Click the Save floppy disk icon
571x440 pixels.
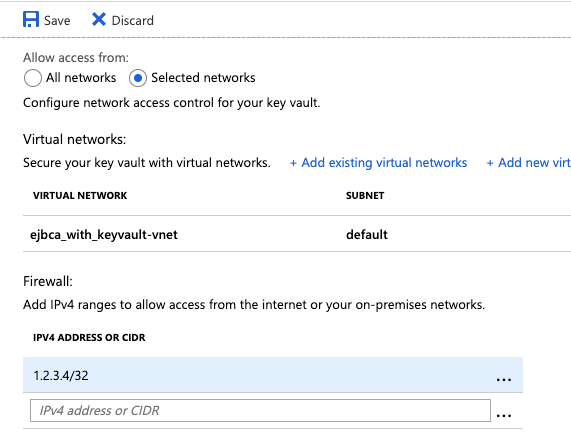[x=31, y=20]
